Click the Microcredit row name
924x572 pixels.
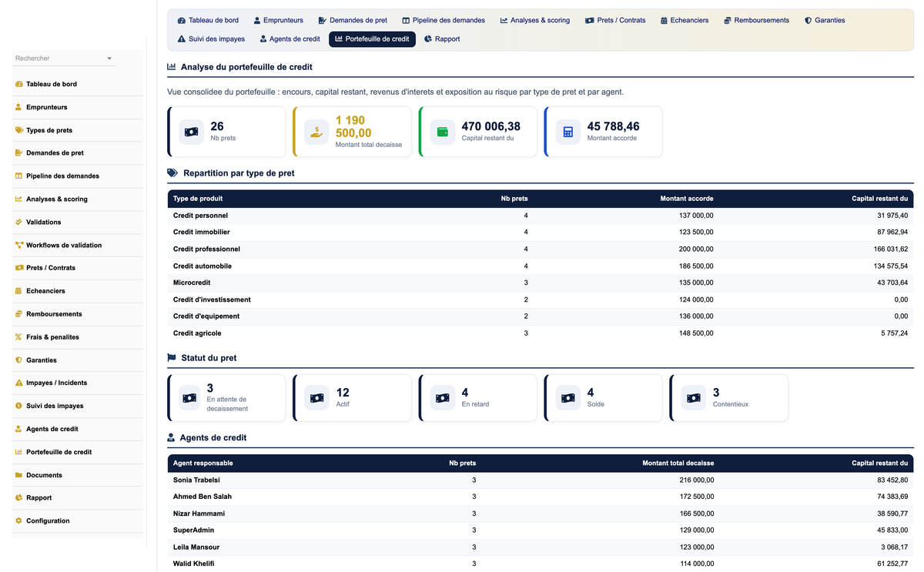[x=192, y=283]
